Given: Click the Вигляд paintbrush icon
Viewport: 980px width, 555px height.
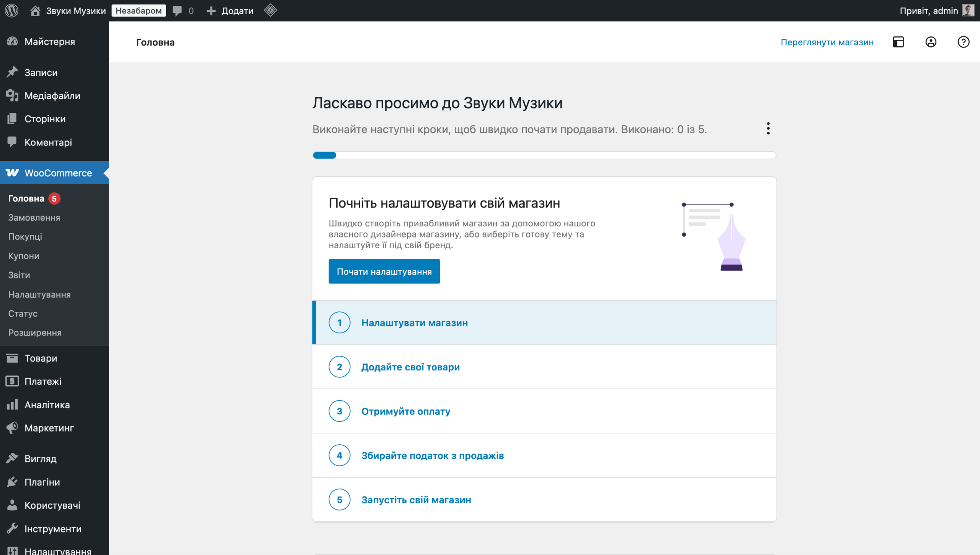Looking at the screenshot, I should point(12,458).
